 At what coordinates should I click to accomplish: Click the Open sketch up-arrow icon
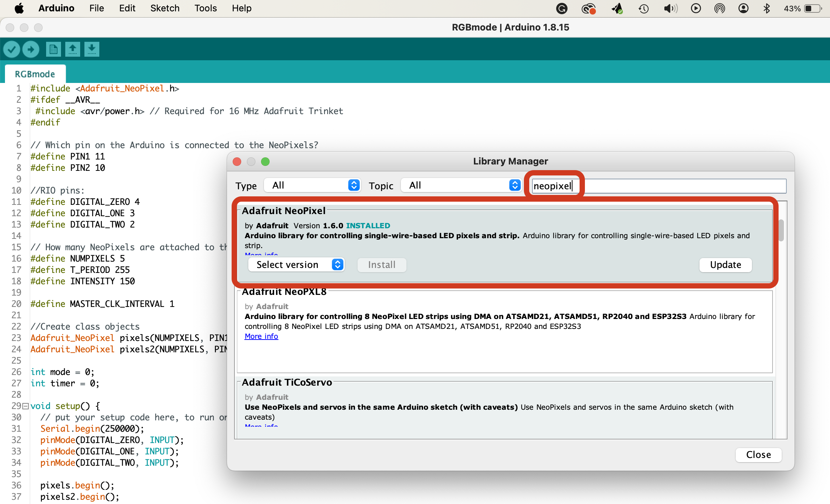click(x=72, y=49)
